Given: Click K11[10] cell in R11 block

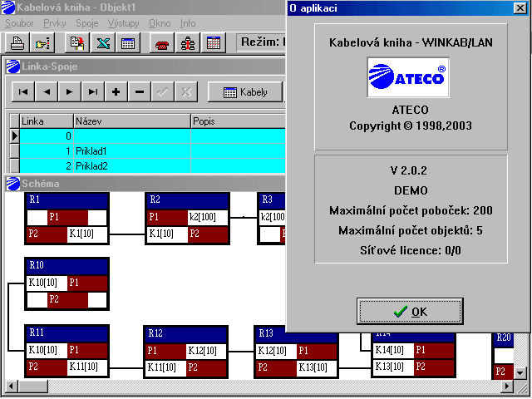Looking at the screenshot, I should click(x=87, y=367).
